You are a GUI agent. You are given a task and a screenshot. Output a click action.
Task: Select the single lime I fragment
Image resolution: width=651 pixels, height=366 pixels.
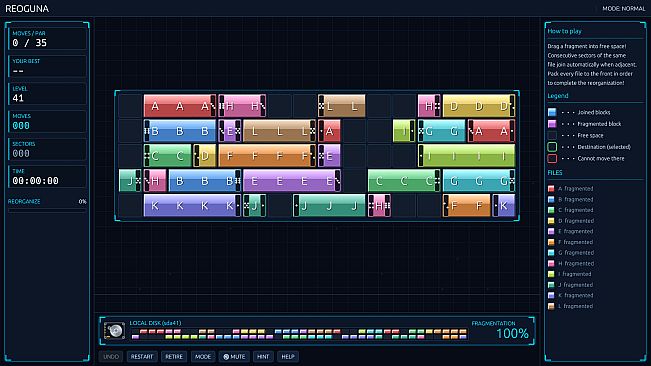pyautogui.click(x=404, y=131)
